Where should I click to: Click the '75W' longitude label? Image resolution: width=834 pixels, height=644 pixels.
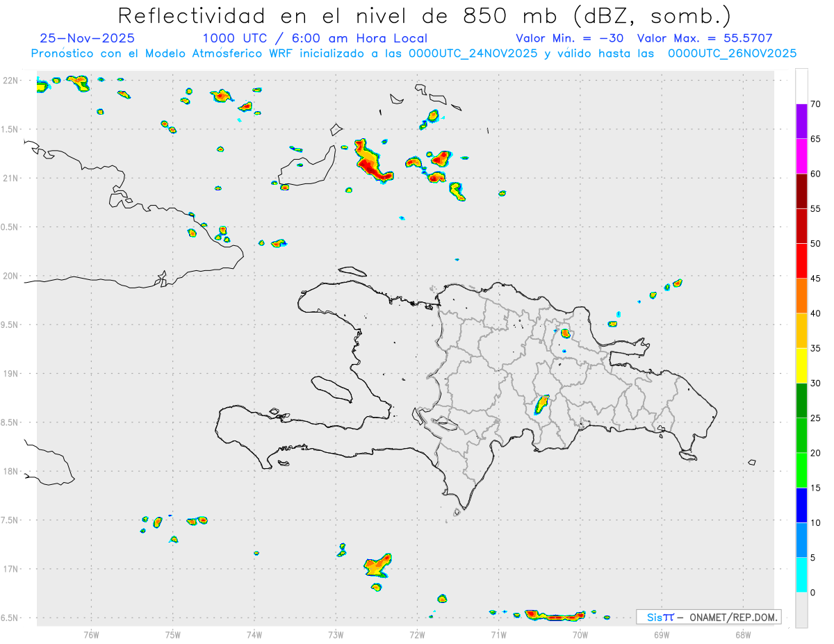click(x=172, y=634)
